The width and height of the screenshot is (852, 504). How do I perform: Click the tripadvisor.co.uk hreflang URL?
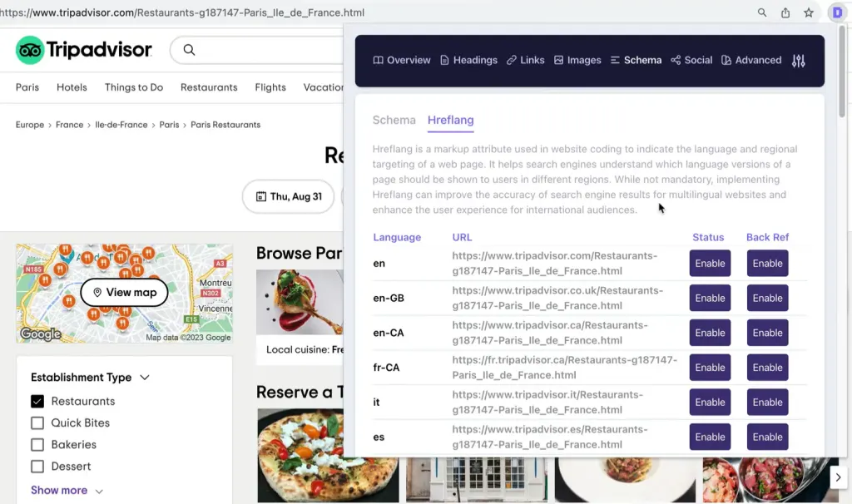[557, 299]
